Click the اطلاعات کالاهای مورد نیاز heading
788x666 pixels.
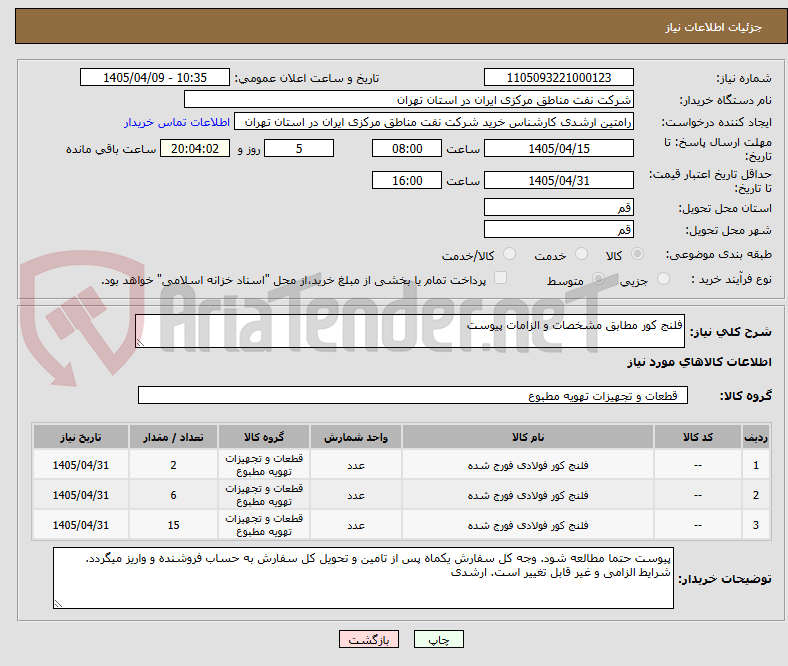[x=699, y=362]
